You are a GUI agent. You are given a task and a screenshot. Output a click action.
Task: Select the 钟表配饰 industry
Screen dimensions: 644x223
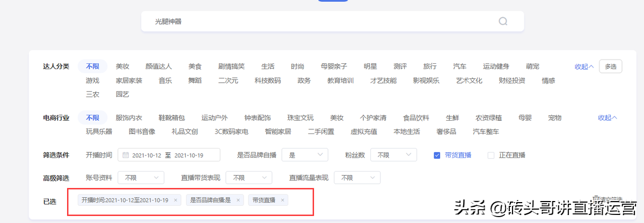point(258,118)
